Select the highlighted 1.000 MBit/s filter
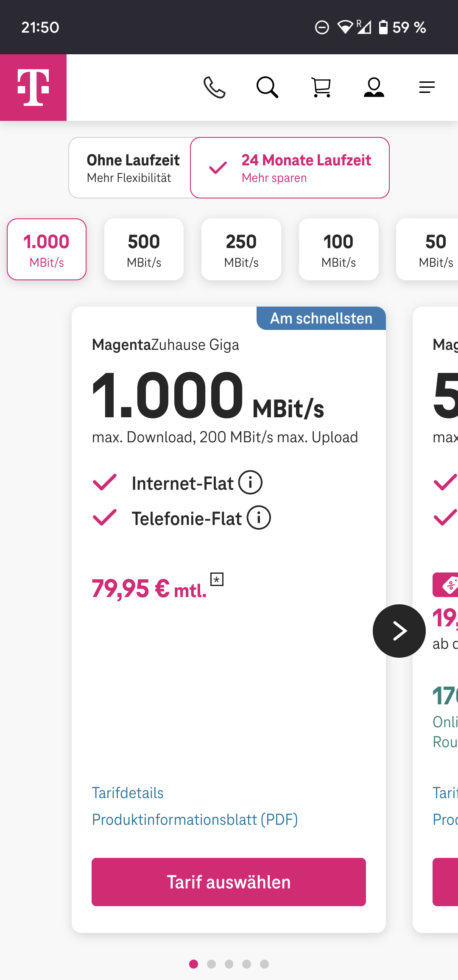Viewport: 458px width, 980px height. click(x=46, y=249)
